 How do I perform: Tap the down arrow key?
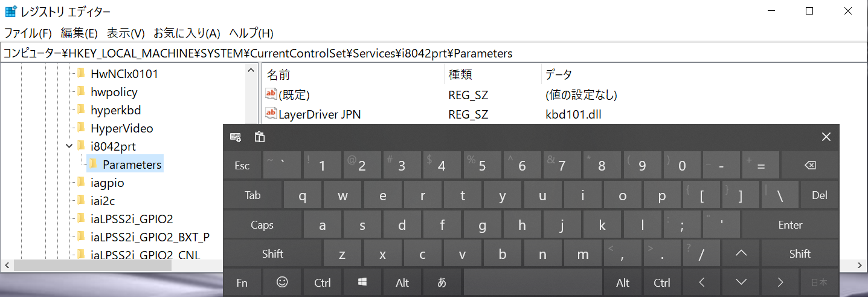(x=742, y=282)
